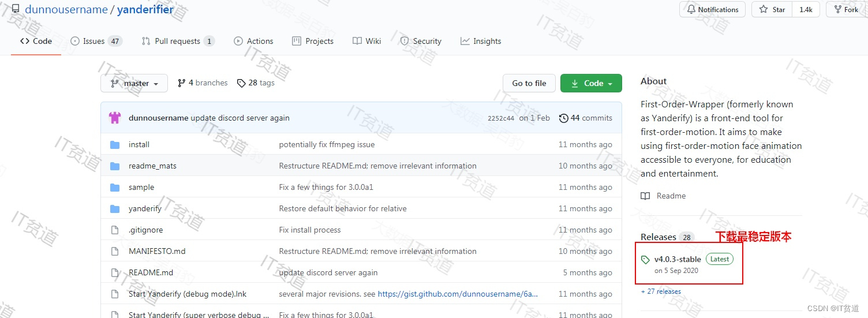Click the readme_mats folder icon
The height and width of the screenshot is (318, 868).
point(115,166)
